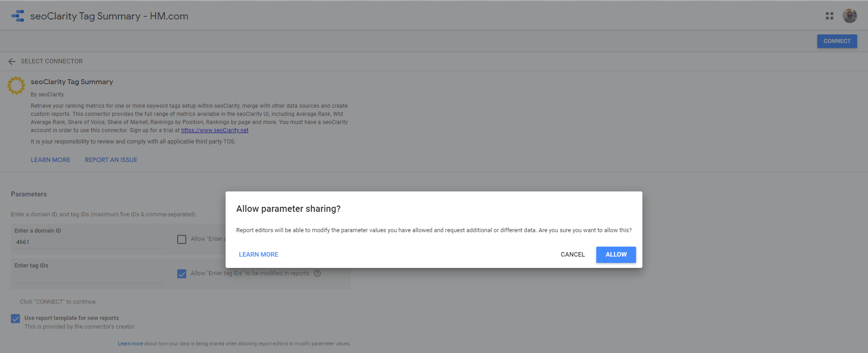Screen dimensions: 868x353
Task: Click the back arrow beside Select Connector
Action: click(x=12, y=62)
